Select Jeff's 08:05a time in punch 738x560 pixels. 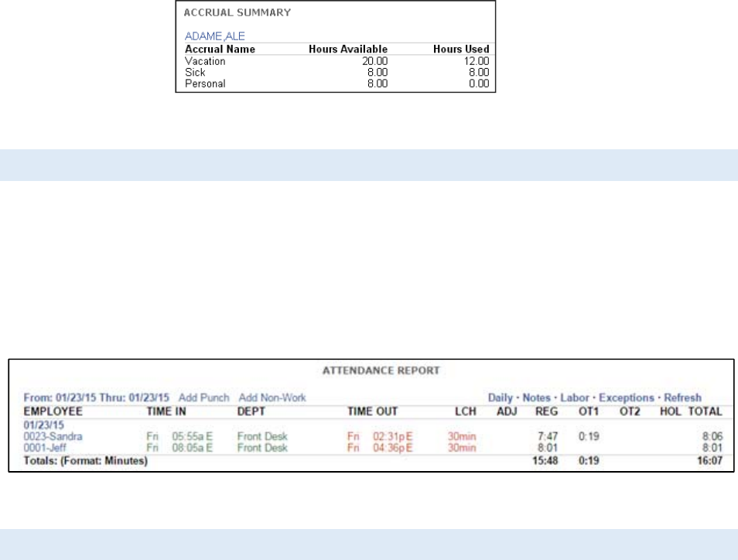(192, 448)
